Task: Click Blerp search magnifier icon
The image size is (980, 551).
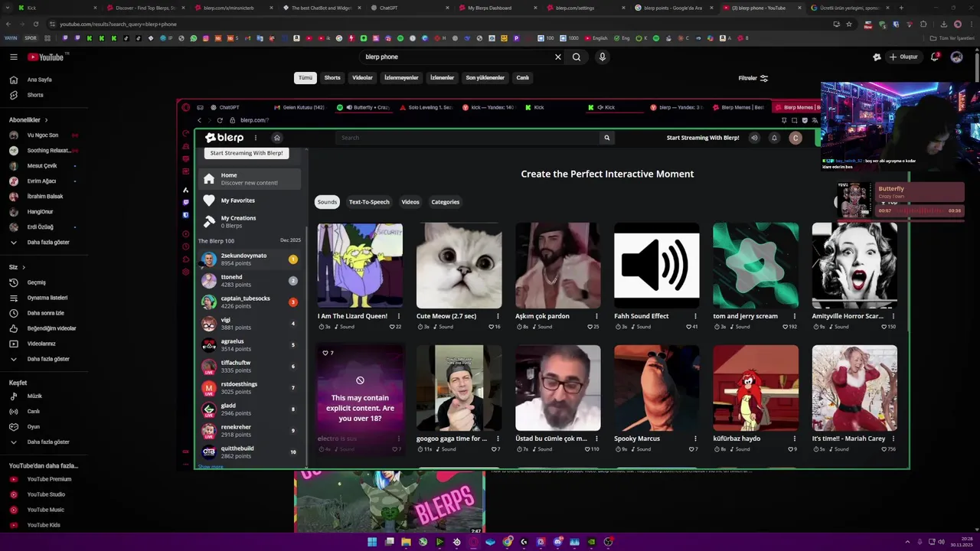Action: click(x=607, y=138)
